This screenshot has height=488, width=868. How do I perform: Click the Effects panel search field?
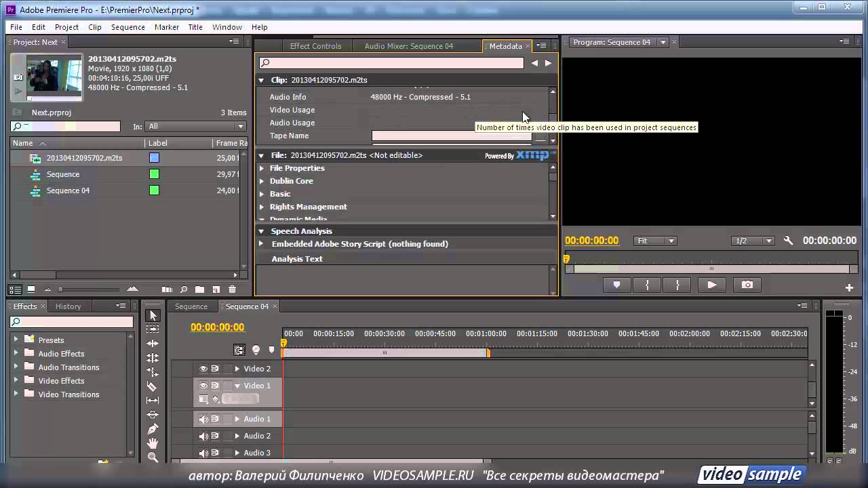pyautogui.click(x=72, y=322)
